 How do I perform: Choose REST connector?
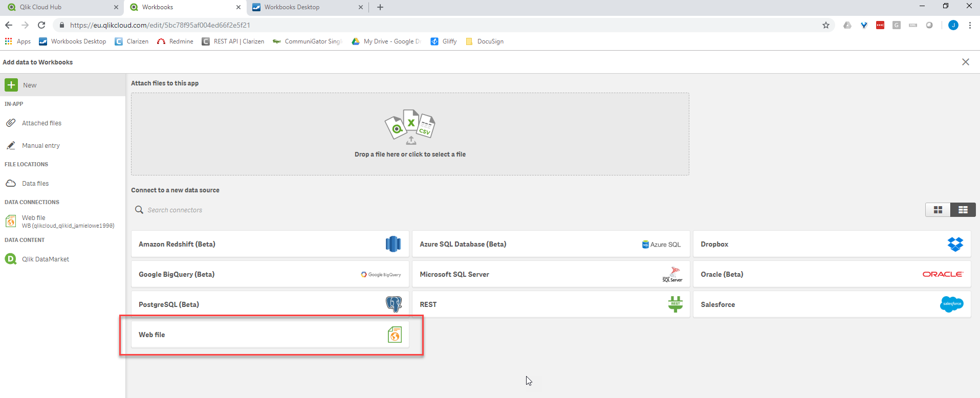pyautogui.click(x=551, y=304)
